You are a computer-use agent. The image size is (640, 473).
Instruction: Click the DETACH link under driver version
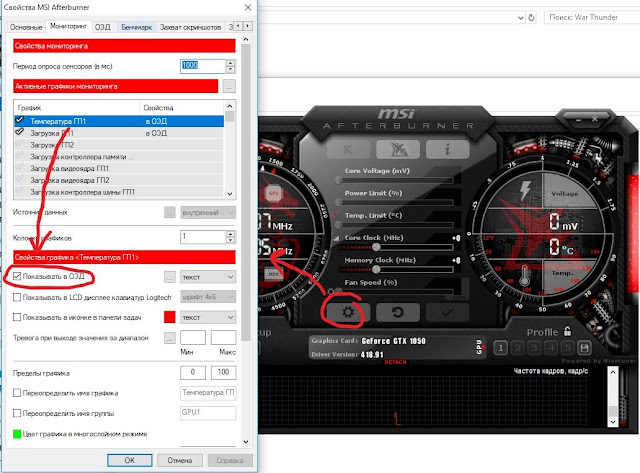(x=396, y=362)
